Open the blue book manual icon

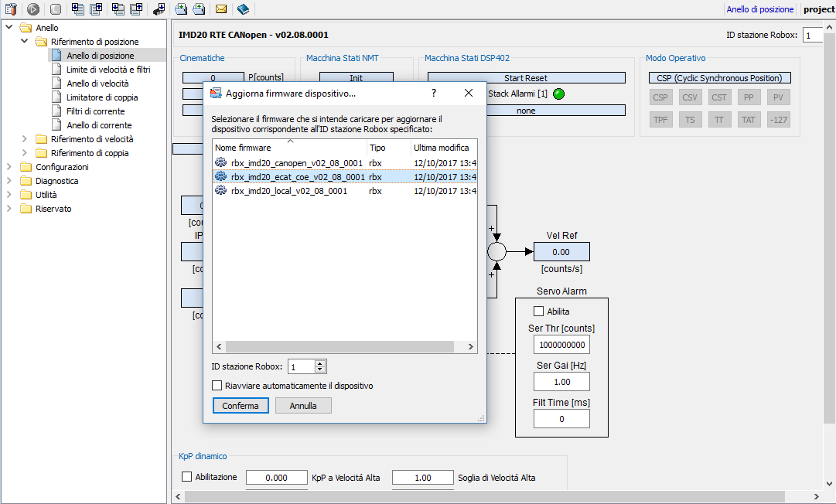pyautogui.click(x=243, y=9)
